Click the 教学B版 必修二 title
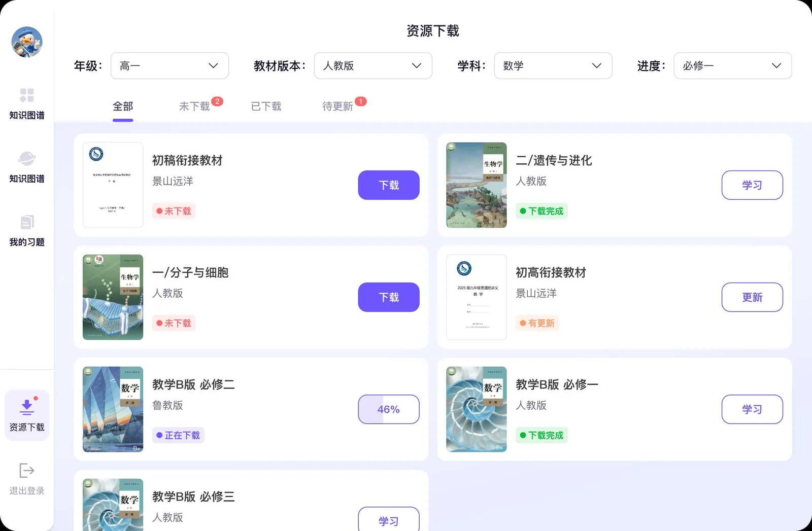 point(193,385)
